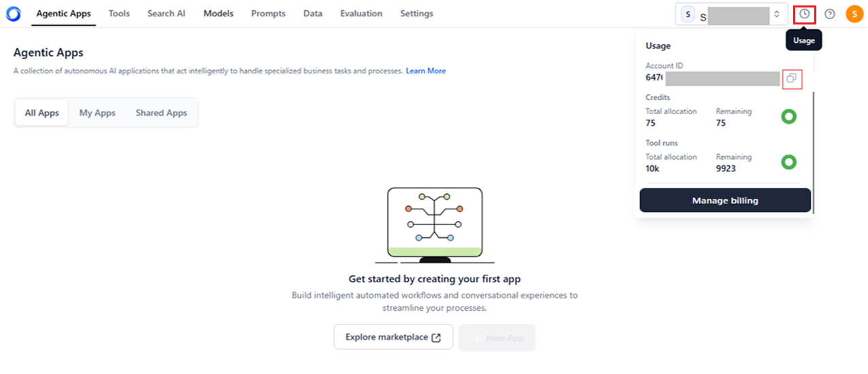Show the All Apps tab

pyautogui.click(x=42, y=113)
